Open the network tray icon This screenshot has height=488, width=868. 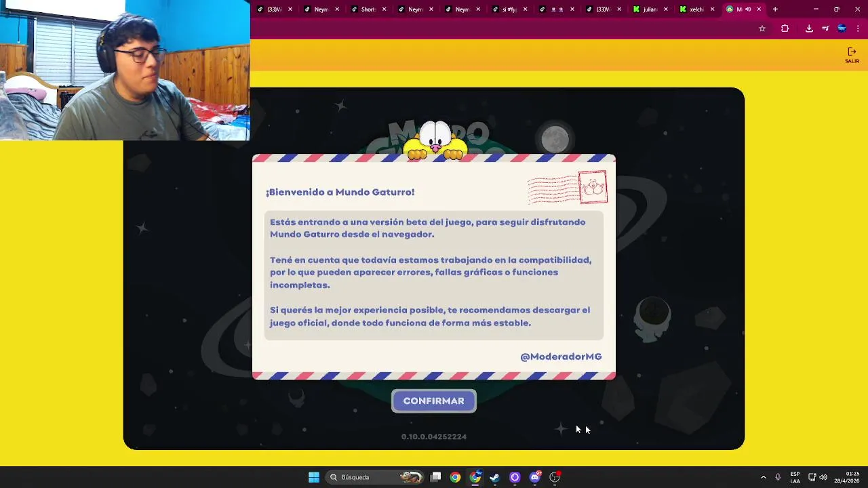click(x=812, y=477)
